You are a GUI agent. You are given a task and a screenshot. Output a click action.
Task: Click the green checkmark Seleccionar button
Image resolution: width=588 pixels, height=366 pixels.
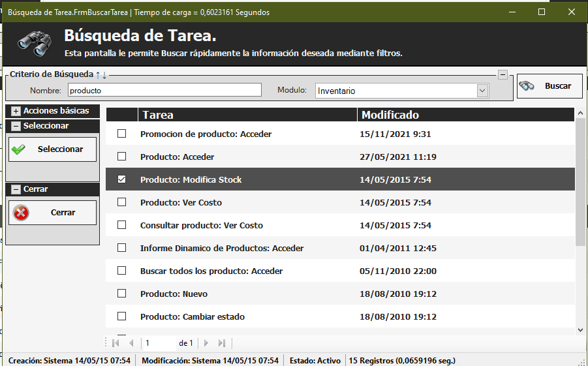pos(52,149)
